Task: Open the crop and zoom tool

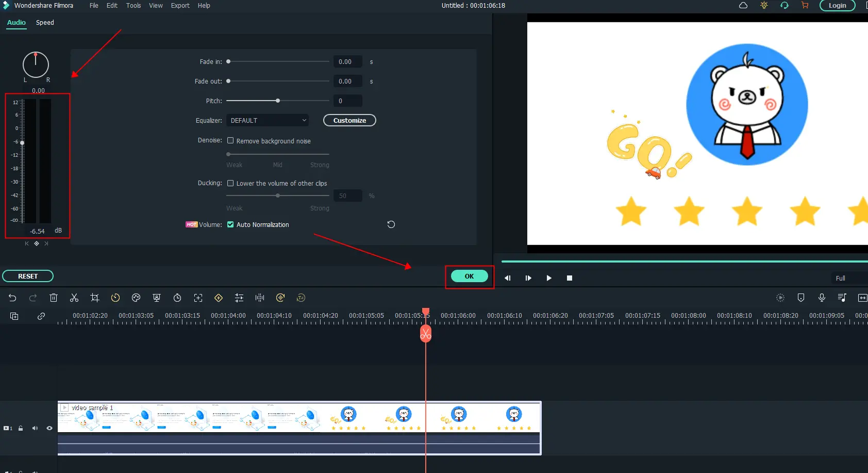Action: click(95, 298)
